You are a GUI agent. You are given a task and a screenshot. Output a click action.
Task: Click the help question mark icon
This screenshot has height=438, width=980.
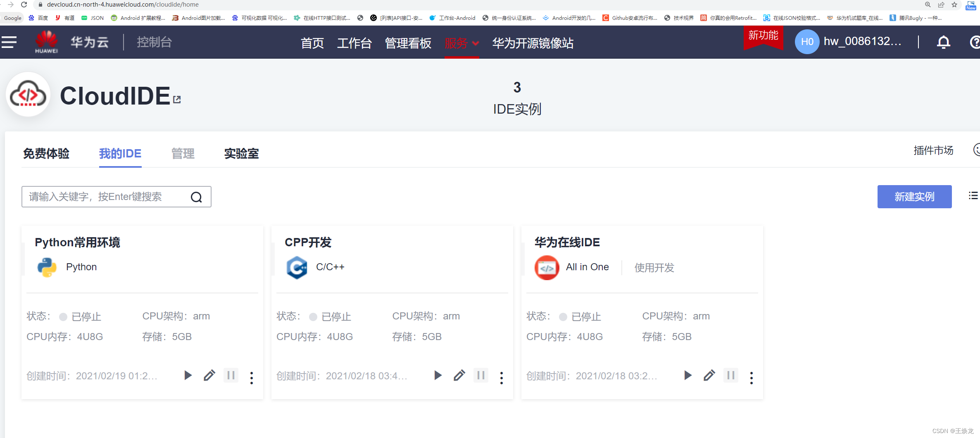pos(975,42)
